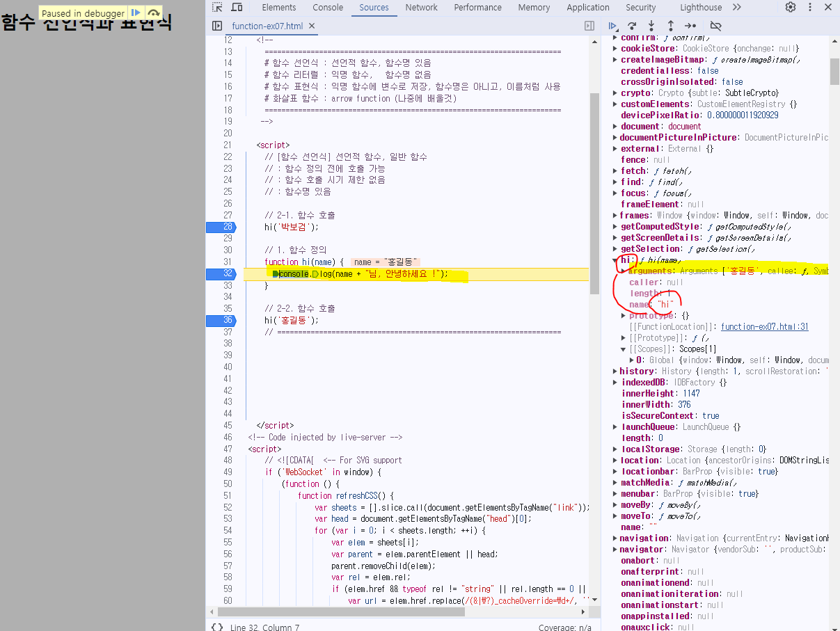Open the Console tab
The width and height of the screenshot is (840, 631).
click(328, 7)
